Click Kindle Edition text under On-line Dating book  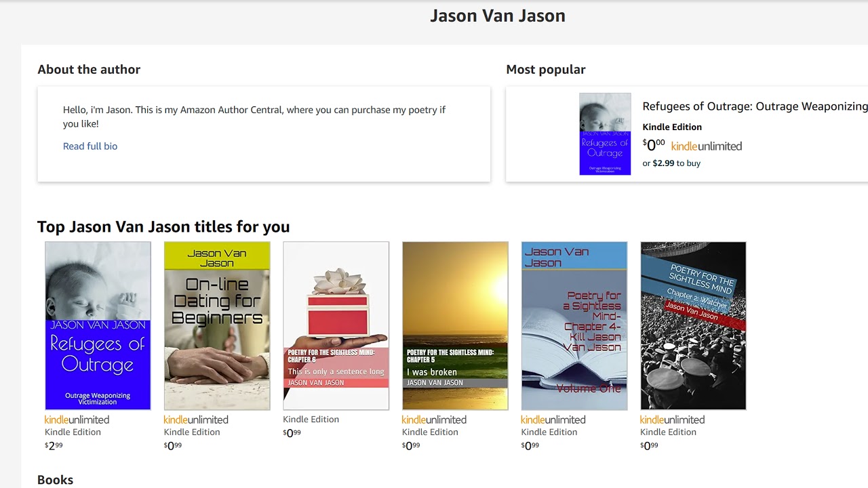pyautogui.click(x=192, y=432)
